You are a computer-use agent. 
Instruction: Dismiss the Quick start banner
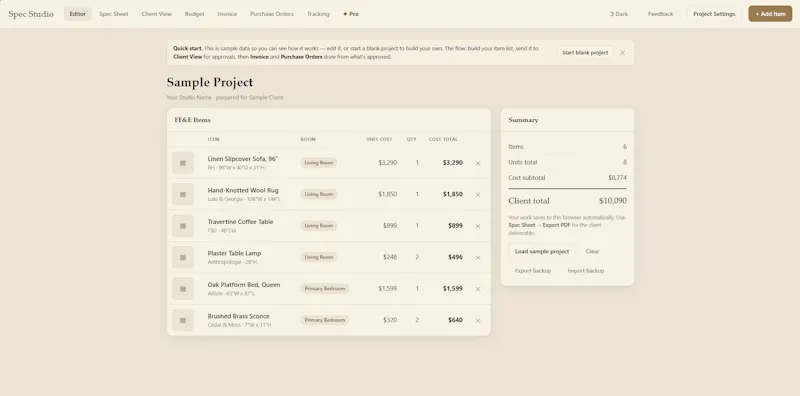click(x=622, y=53)
